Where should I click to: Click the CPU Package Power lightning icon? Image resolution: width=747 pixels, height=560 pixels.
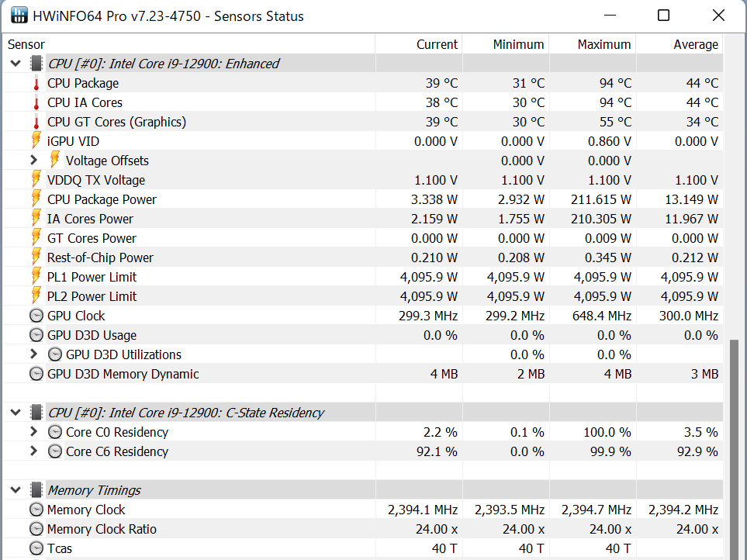click(36, 199)
